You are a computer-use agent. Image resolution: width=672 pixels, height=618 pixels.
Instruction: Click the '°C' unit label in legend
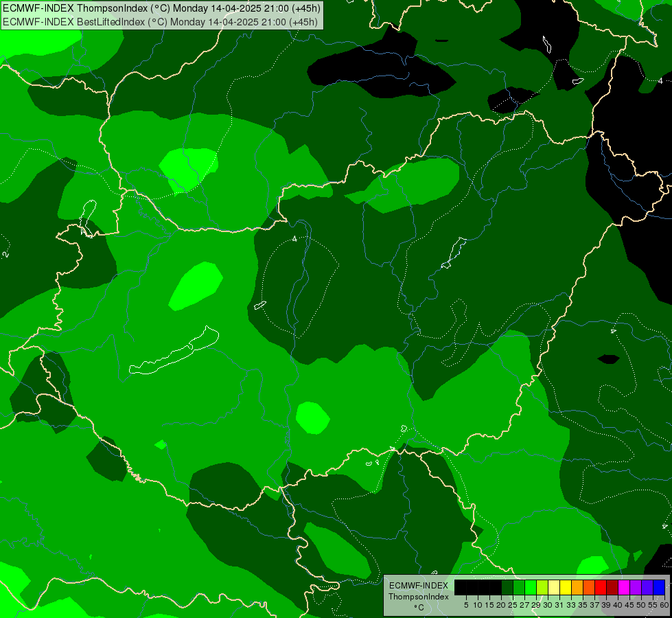click(419, 607)
